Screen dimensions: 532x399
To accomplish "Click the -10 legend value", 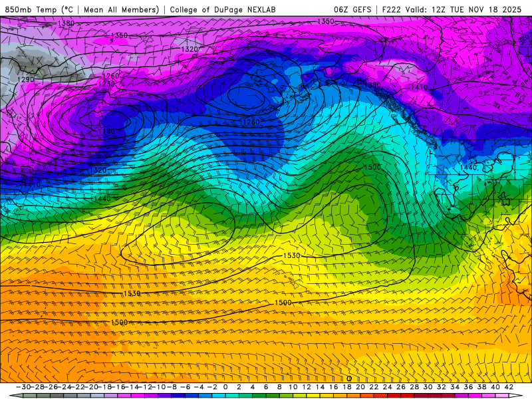I will pos(159,387).
